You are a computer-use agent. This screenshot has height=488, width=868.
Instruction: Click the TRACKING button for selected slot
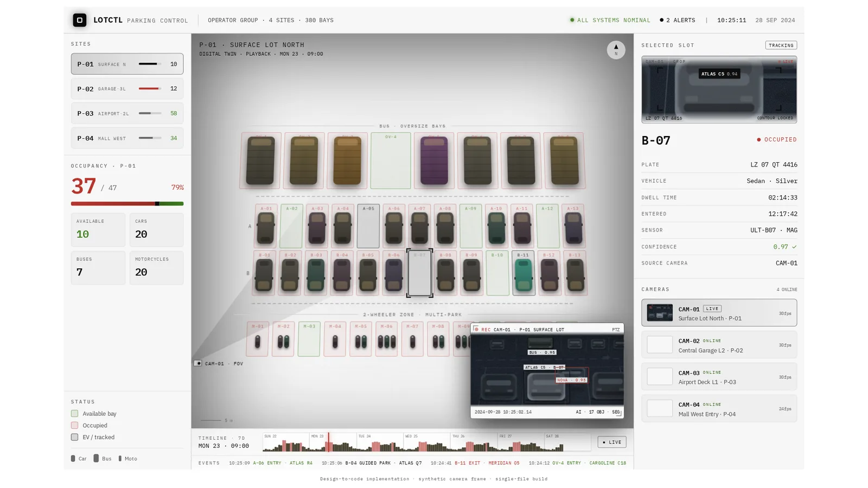[781, 45]
